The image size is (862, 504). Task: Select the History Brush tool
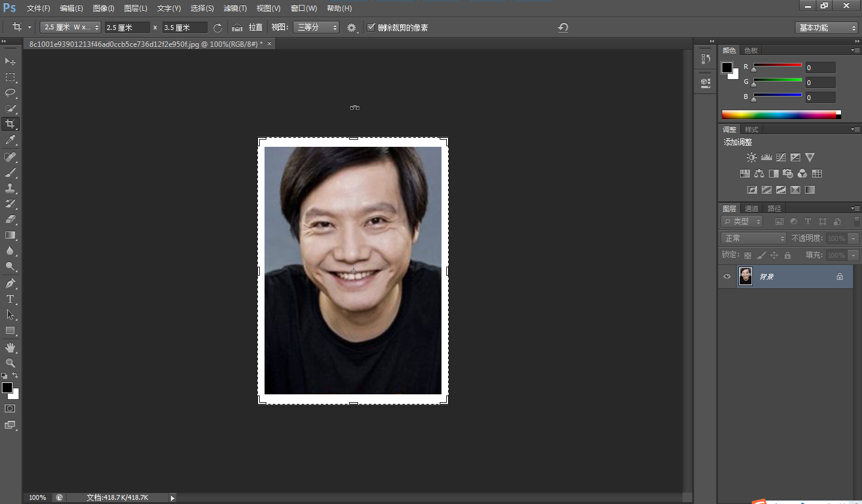pyautogui.click(x=10, y=204)
